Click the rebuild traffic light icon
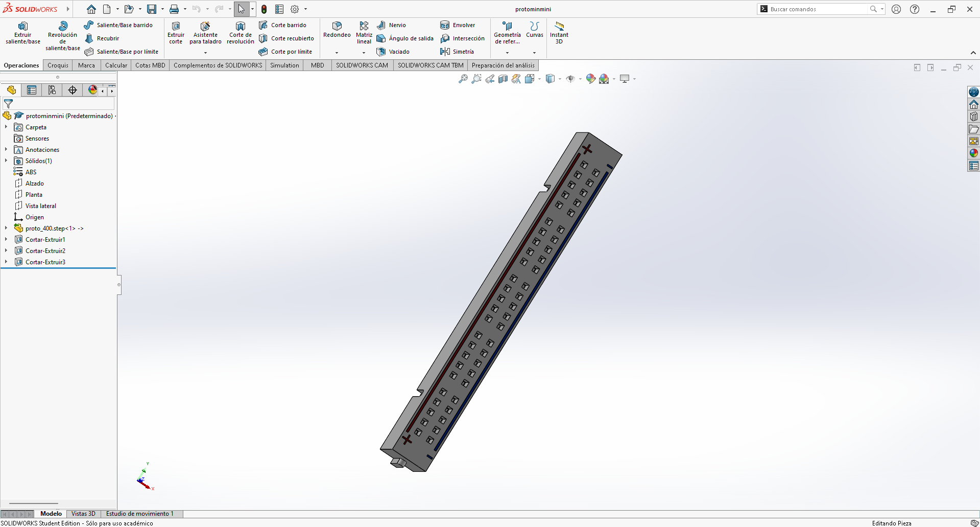The width and height of the screenshot is (980, 527). [264, 9]
